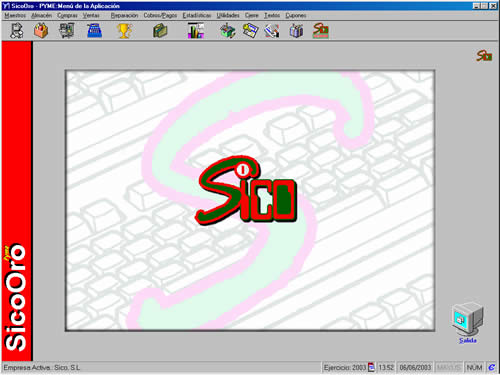500x375 pixels.
Task: Open the Utilidades menu
Action: click(x=228, y=15)
